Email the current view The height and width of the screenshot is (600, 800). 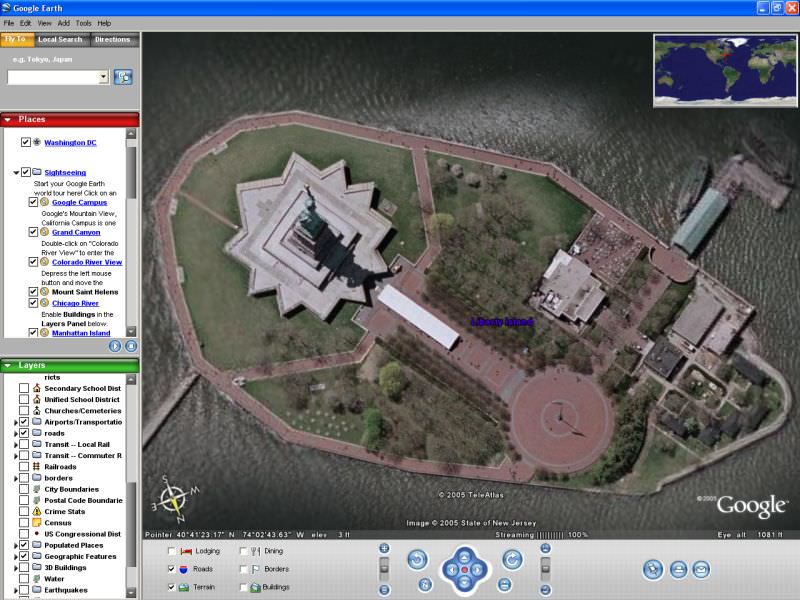[701, 569]
